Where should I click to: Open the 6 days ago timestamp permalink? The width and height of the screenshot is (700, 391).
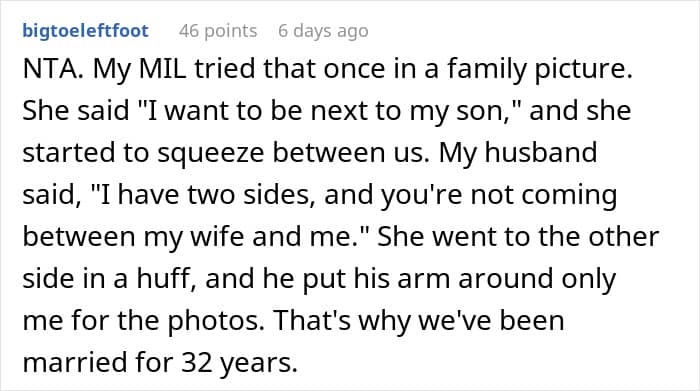pos(323,31)
